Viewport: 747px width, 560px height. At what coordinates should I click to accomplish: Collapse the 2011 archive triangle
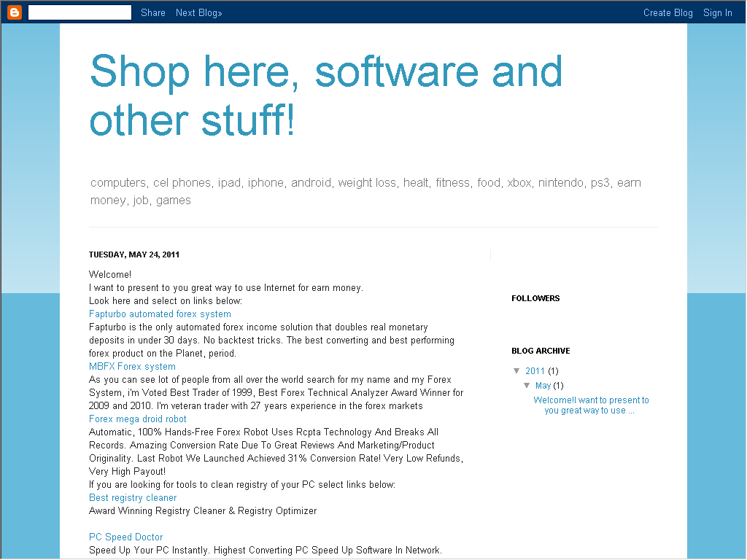tap(516, 370)
